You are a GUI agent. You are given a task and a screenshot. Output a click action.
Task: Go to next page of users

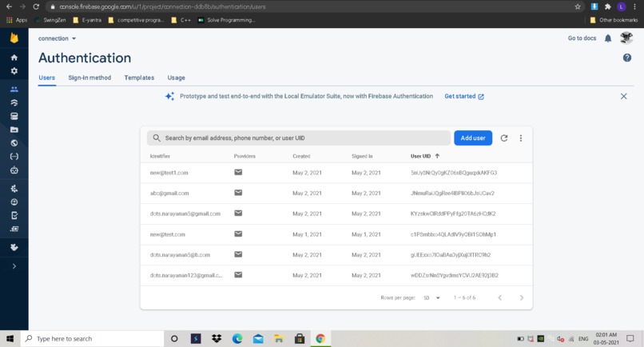521,297
